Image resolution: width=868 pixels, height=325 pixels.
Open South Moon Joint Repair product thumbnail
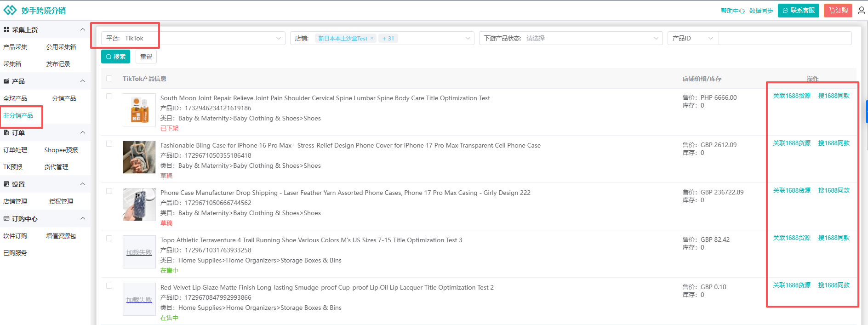pos(139,110)
